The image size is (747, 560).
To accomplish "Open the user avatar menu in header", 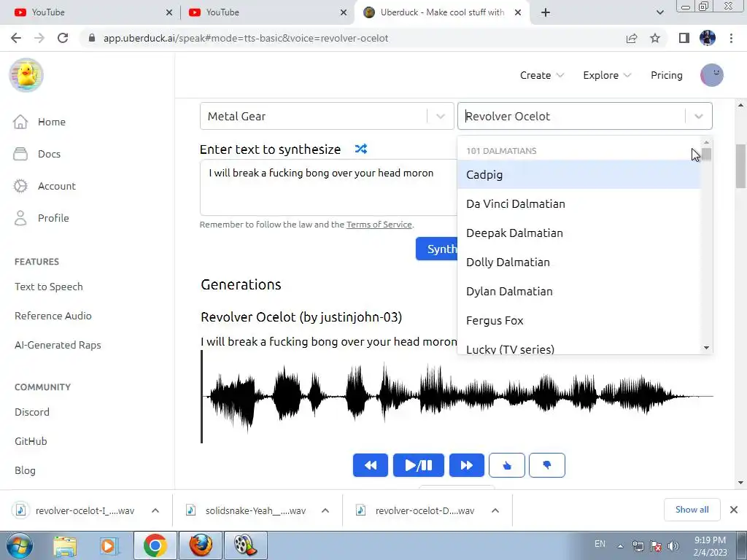I will coord(712,75).
